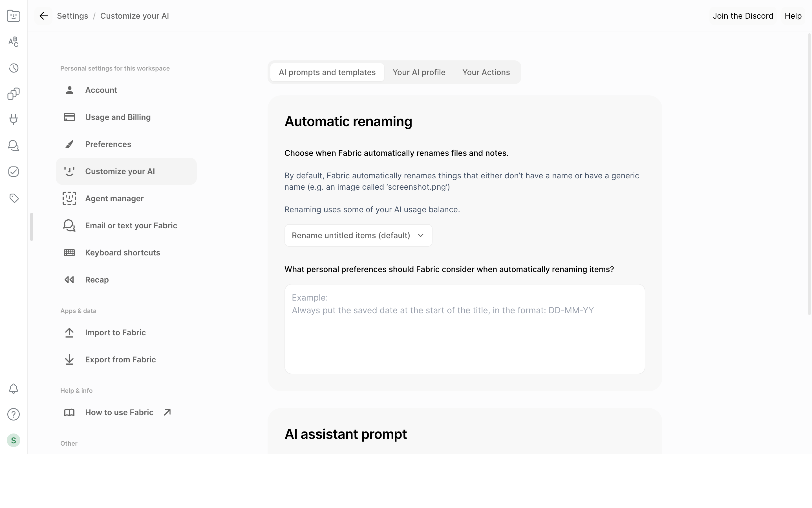Open Usage and Billing settings
812x508 pixels.
pyautogui.click(x=126, y=117)
